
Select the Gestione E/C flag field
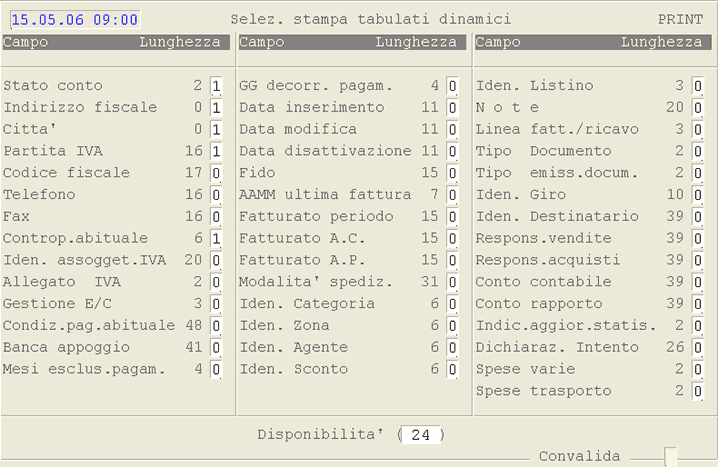[216, 304]
